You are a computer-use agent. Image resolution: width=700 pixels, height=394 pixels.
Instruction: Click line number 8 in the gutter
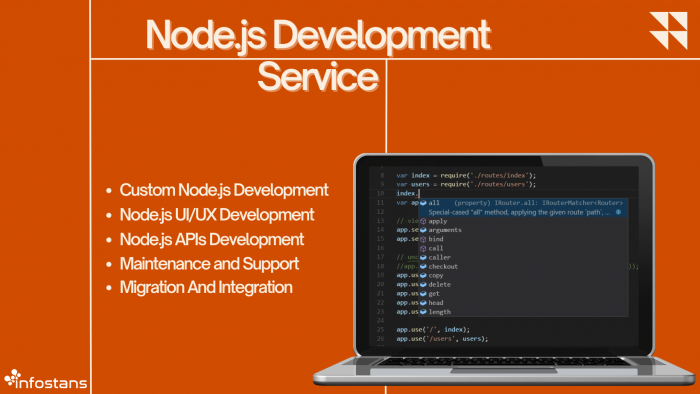[x=382, y=175]
